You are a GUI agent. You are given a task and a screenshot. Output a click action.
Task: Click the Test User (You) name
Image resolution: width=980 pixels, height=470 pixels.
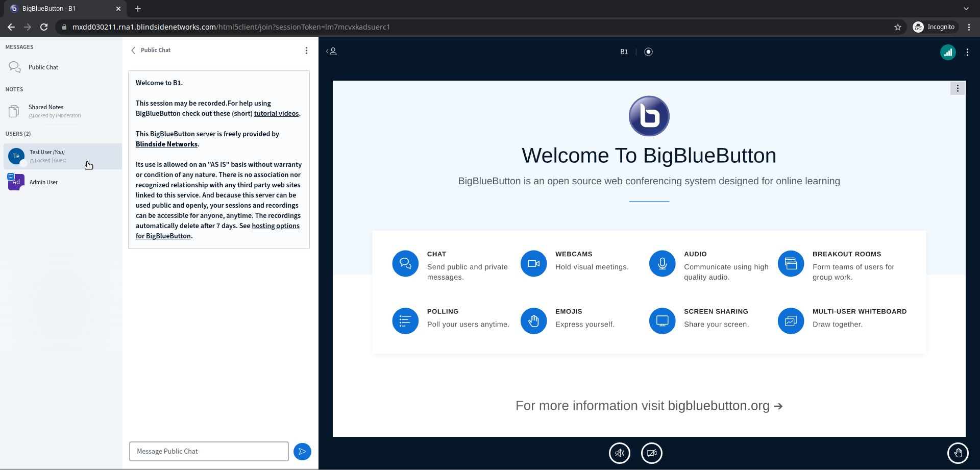tap(47, 152)
